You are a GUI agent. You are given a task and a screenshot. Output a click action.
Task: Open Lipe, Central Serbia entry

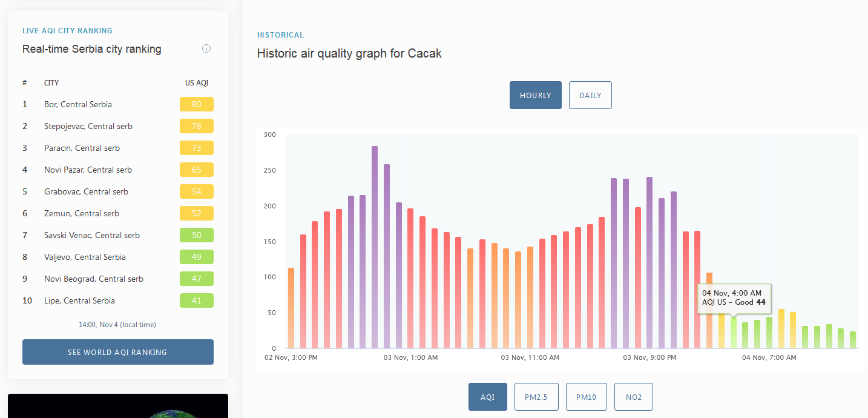click(79, 300)
